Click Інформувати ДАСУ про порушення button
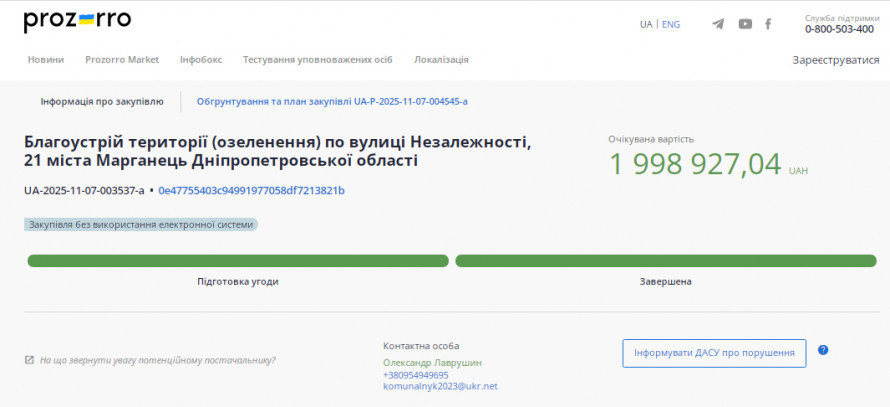 [714, 353]
